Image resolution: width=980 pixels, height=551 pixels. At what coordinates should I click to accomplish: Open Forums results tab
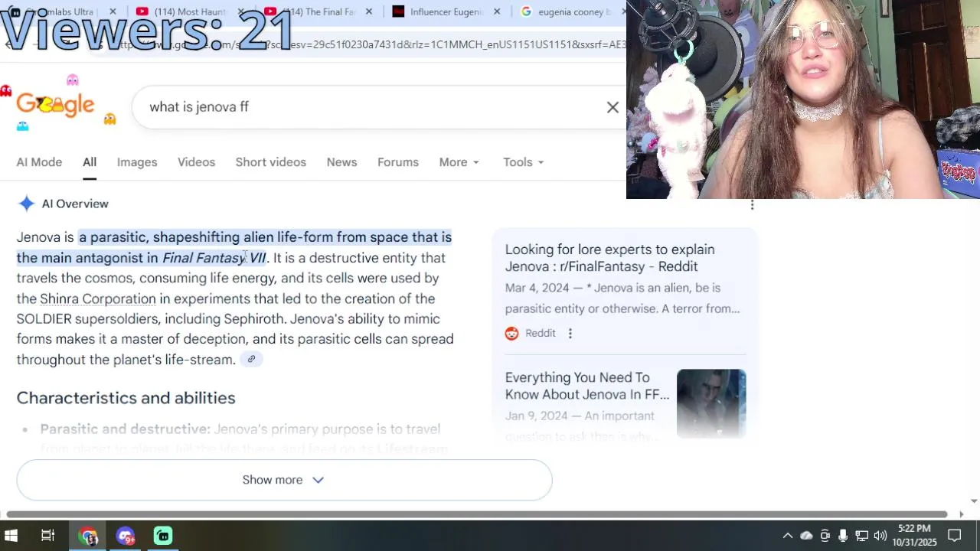pos(398,162)
